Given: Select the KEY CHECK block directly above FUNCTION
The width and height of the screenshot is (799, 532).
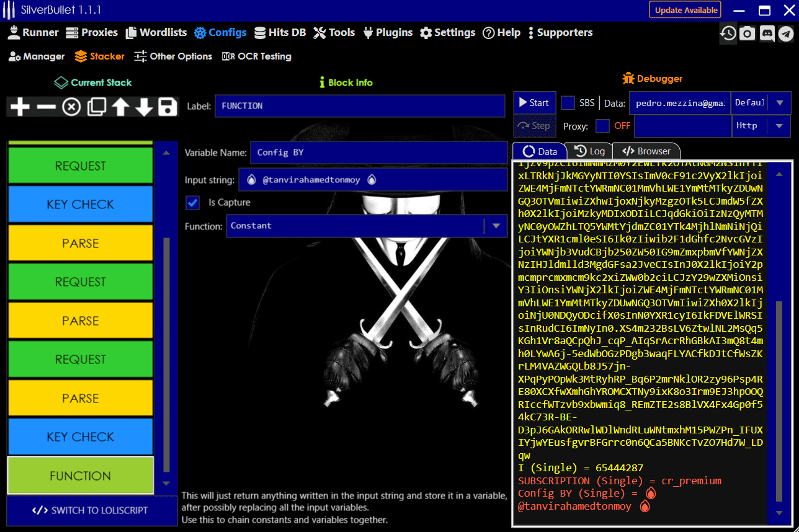Looking at the screenshot, I should coord(80,437).
